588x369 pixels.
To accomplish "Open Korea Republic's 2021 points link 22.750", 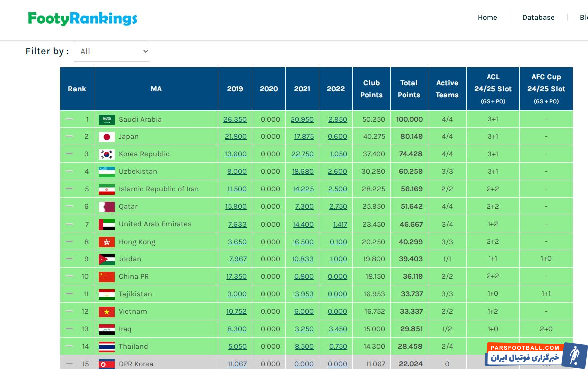I will [x=302, y=154].
